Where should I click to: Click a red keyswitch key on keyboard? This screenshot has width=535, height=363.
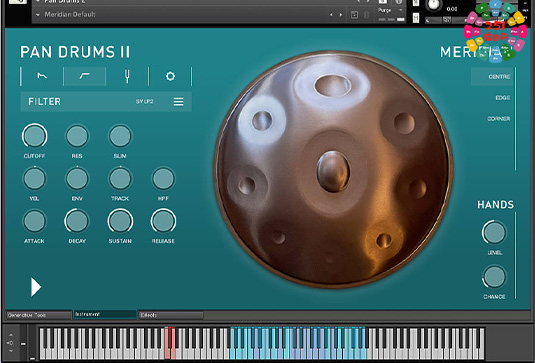[168, 344]
